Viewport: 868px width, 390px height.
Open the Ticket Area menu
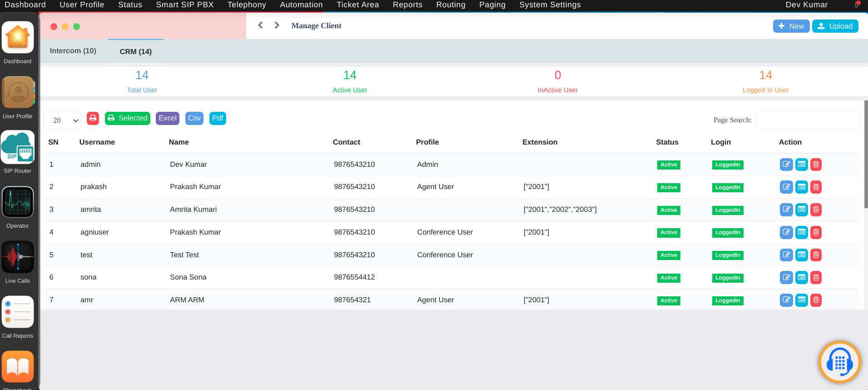[x=357, y=5]
